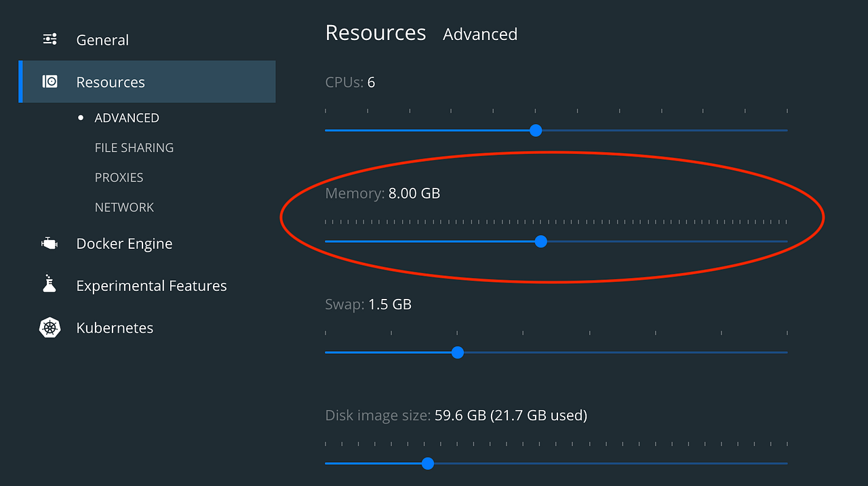868x486 pixels.
Task: Click the General settings gear icon
Action: coord(50,39)
